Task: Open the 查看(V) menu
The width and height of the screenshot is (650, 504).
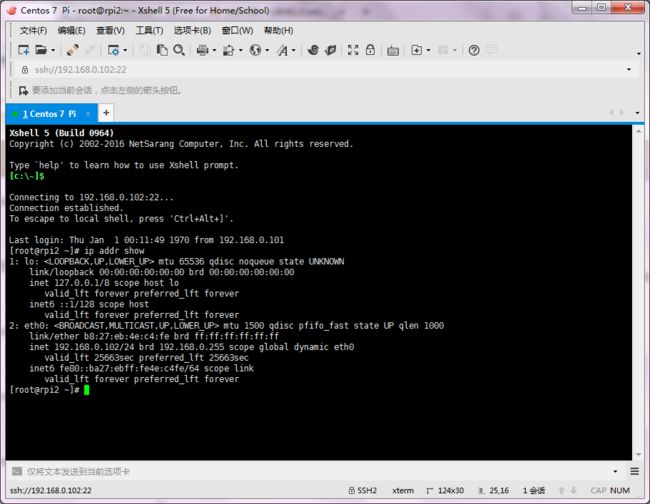Action: (110, 30)
